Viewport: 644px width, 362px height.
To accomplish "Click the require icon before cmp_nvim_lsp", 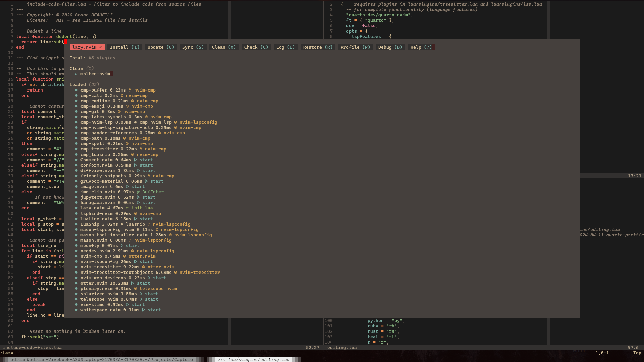I will (x=136, y=122).
